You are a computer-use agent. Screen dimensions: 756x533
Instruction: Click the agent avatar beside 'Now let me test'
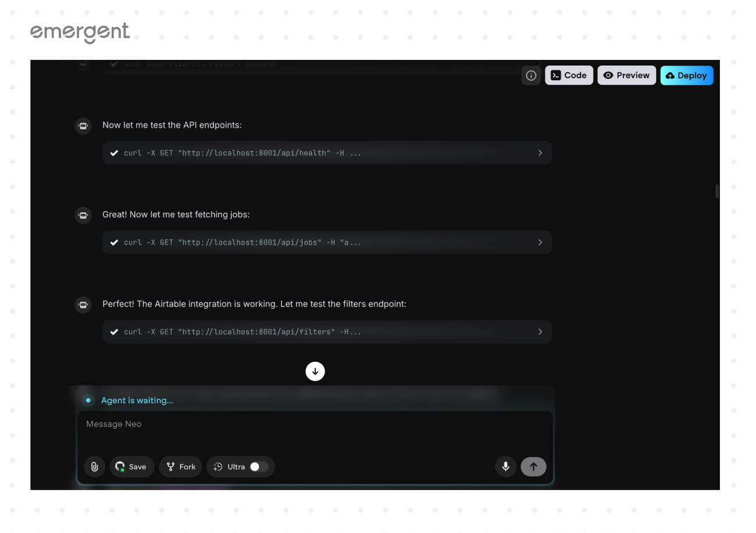pyautogui.click(x=83, y=126)
